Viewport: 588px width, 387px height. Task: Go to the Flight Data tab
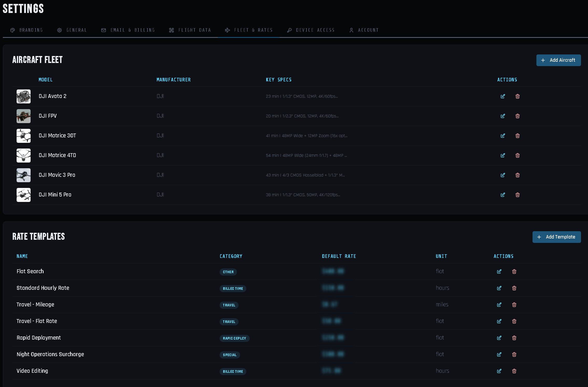point(190,30)
